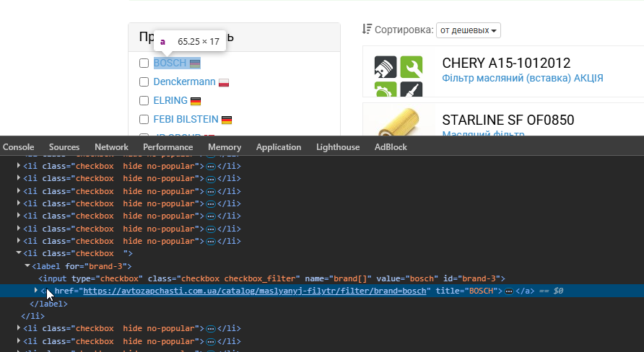Enable the ELRING brand checkbox
Image resolution: width=644 pixels, height=352 pixels.
[144, 101]
